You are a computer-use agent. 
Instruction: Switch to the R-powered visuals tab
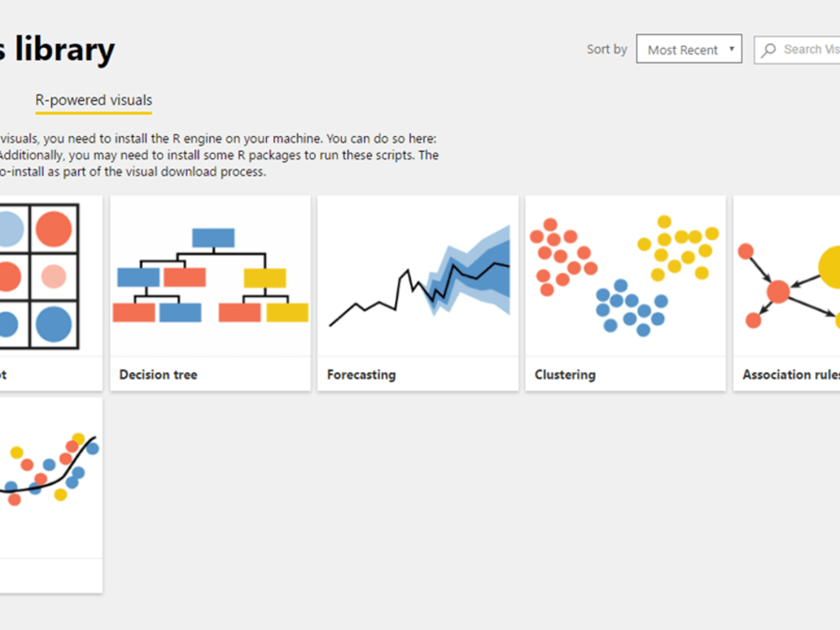pyautogui.click(x=93, y=100)
